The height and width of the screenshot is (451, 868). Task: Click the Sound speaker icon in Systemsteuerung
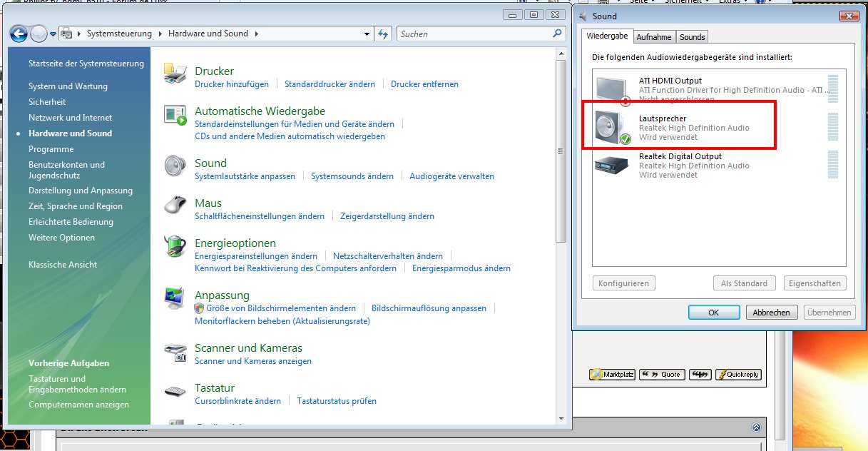tap(175, 166)
